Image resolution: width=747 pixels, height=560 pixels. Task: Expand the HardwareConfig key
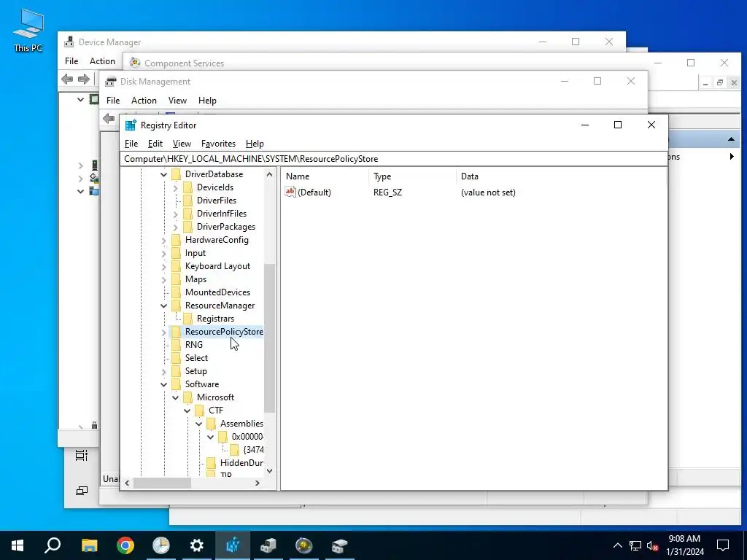[163, 240]
